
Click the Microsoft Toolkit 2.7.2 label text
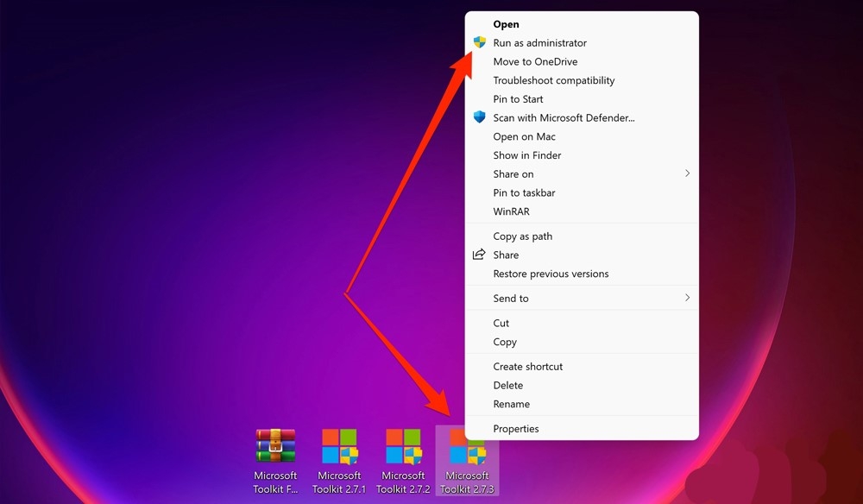click(403, 482)
